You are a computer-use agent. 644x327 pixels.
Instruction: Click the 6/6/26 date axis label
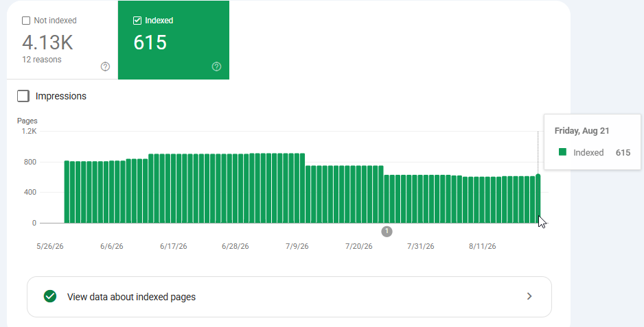coord(112,246)
